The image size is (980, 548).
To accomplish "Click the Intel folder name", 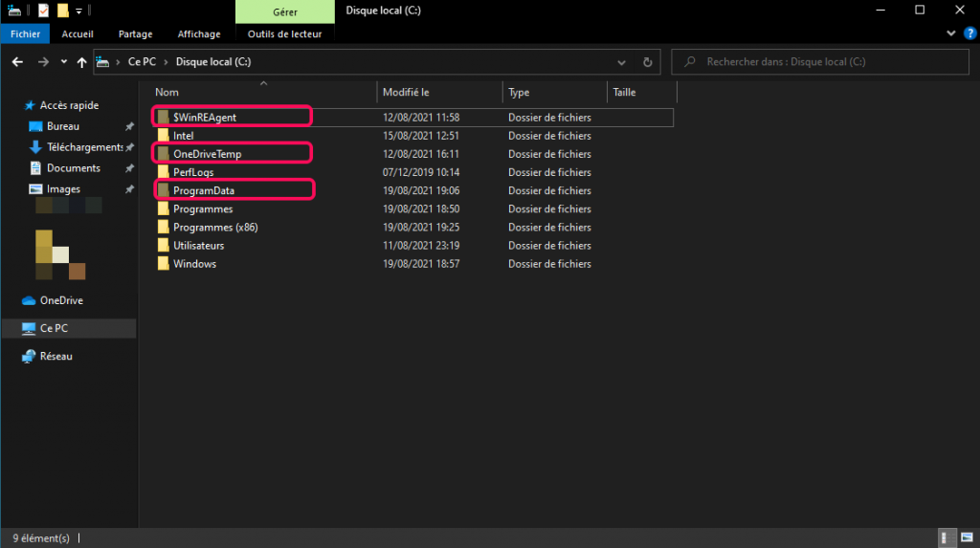I will point(183,136).
